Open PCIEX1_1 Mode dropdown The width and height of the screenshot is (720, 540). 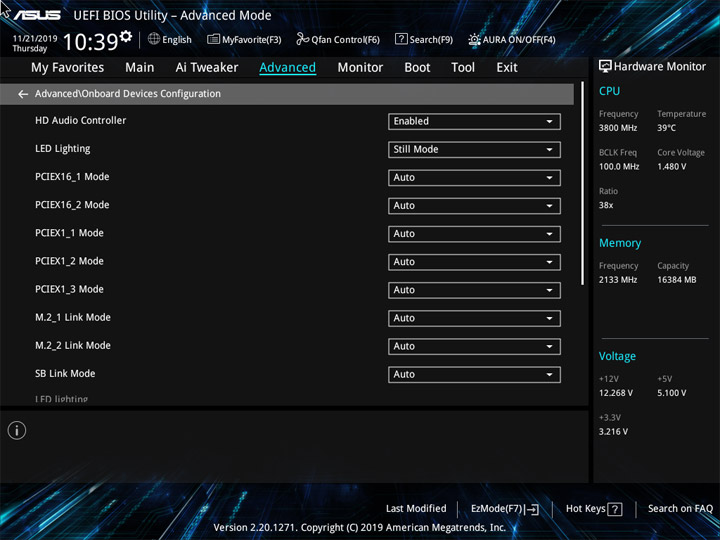tap(474, 234)
